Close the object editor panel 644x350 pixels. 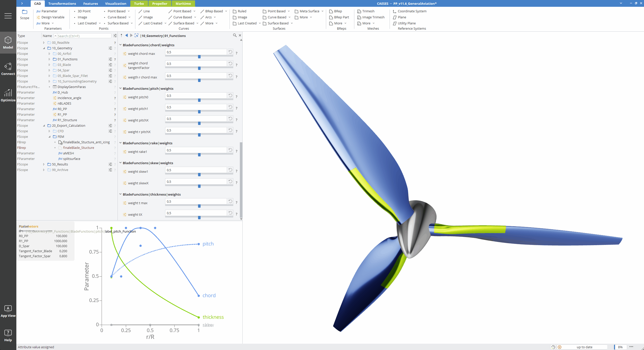pos(240,35)
